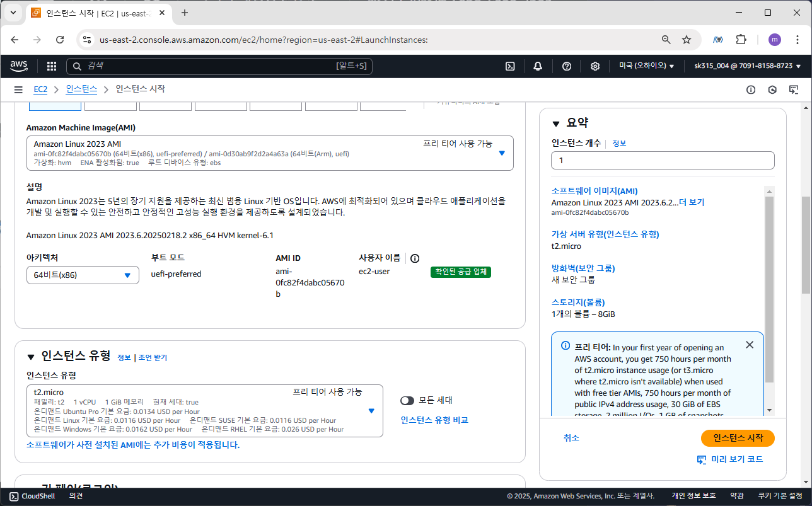812x506 pixels.
Task: Open the CloudShell icon in top bar
Action: (x=511, y=66)
